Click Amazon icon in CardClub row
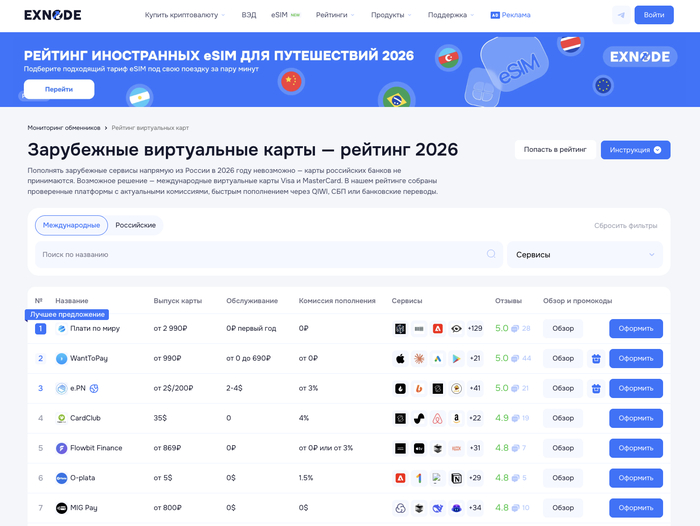The image size is (700, 526). 456,418
